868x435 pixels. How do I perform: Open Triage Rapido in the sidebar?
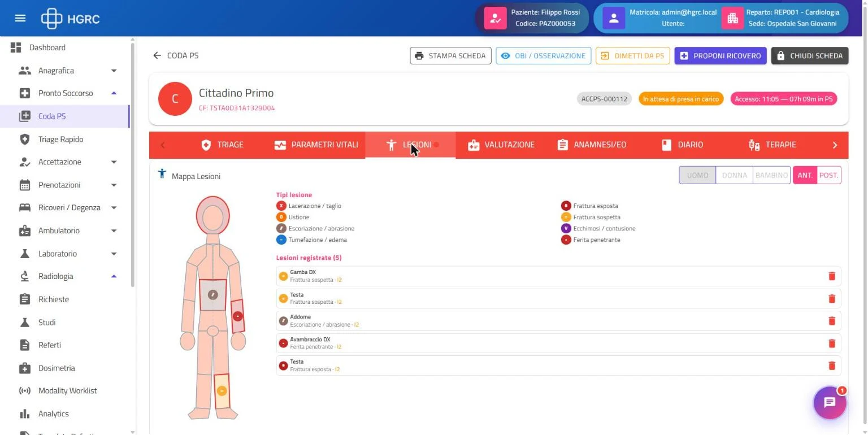(65, 139)
